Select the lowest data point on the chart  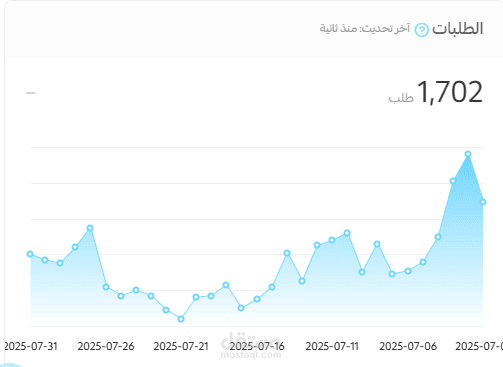tap(181, 319)
